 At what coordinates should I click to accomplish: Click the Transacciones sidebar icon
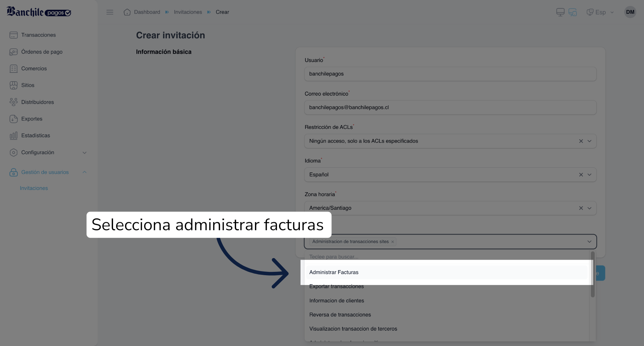click(x=13, y=35)
